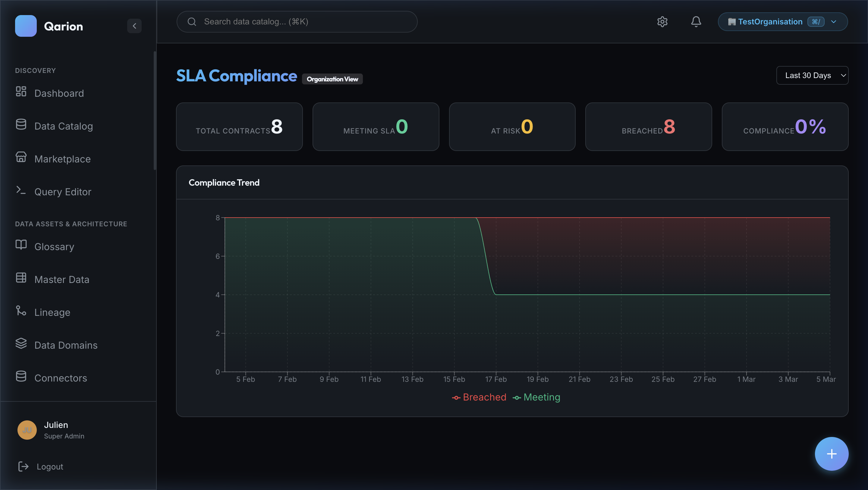Collapse the sidebar using the chevron
This screenshot has height=490, width=868.
[x=134, y=26]
